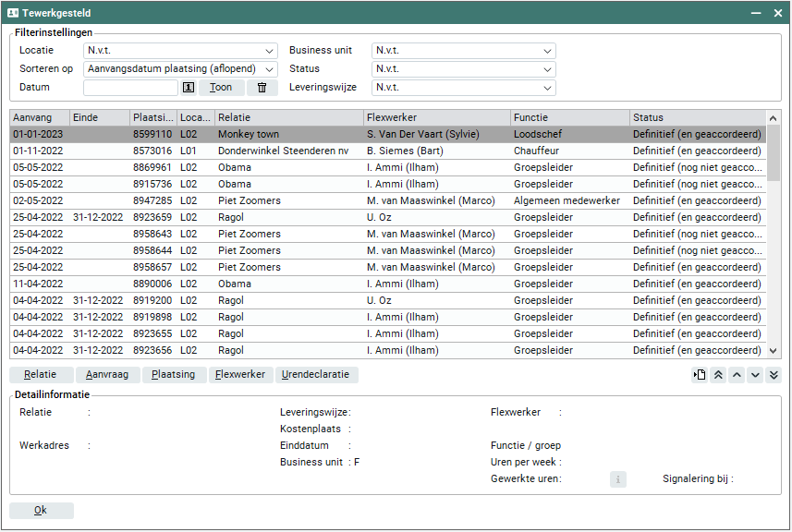The width and height of the screenshot is (792, 532).
Task: Go to next record with down arrow
Action: pyautogui.click(x=755, y=375)
